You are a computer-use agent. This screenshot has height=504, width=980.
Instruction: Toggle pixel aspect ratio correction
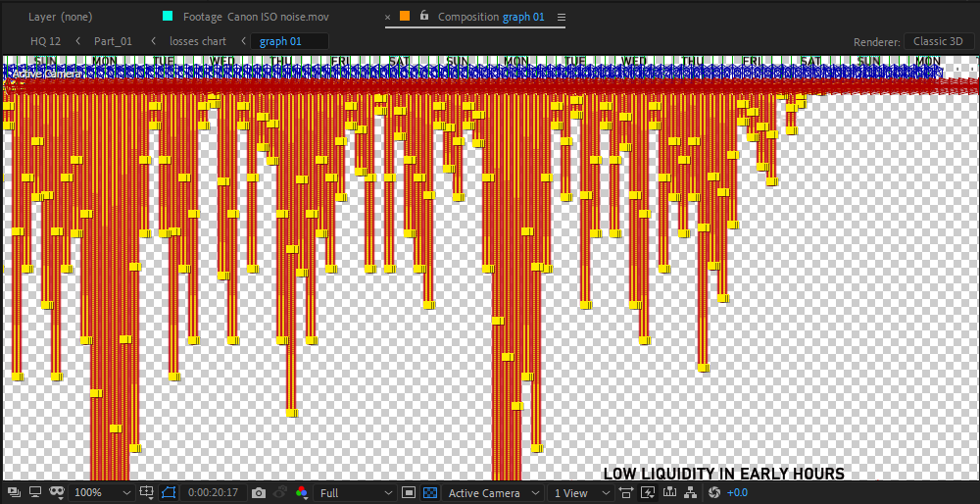(626, 493)
